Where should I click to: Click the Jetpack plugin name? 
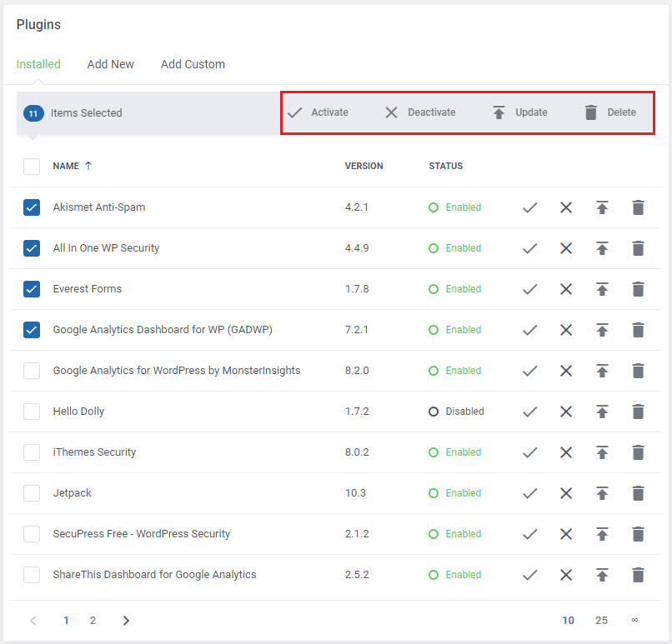tap(72, 493)
